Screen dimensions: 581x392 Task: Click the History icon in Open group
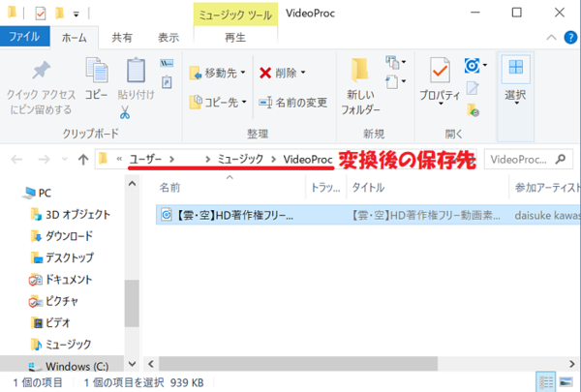click(x=474, y=110)
